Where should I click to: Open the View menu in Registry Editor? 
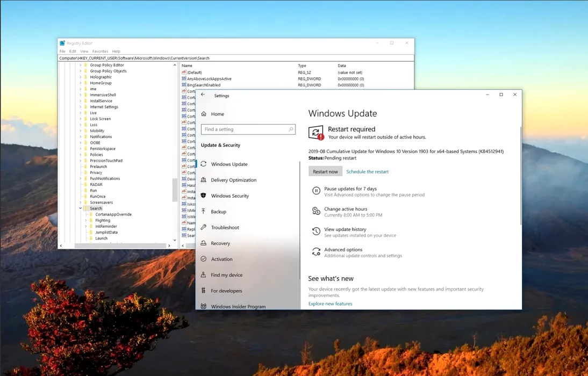pyautogui.click(x=84, y=52)
